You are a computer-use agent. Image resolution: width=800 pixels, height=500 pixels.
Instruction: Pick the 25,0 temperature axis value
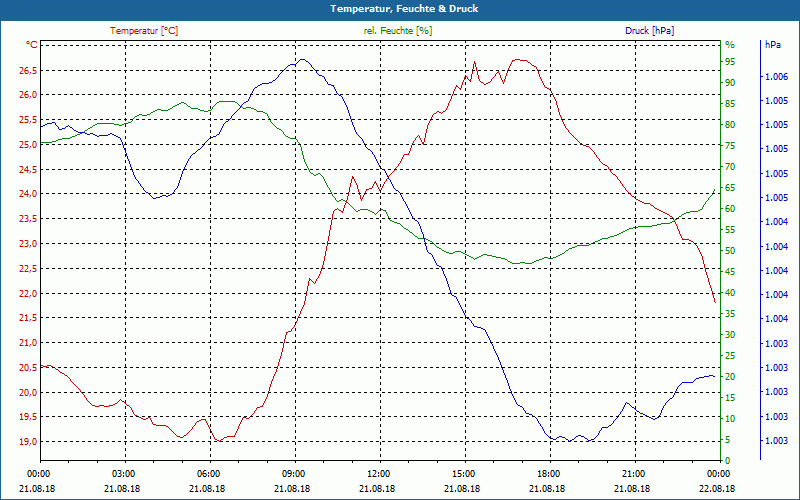tap(28, 144)
